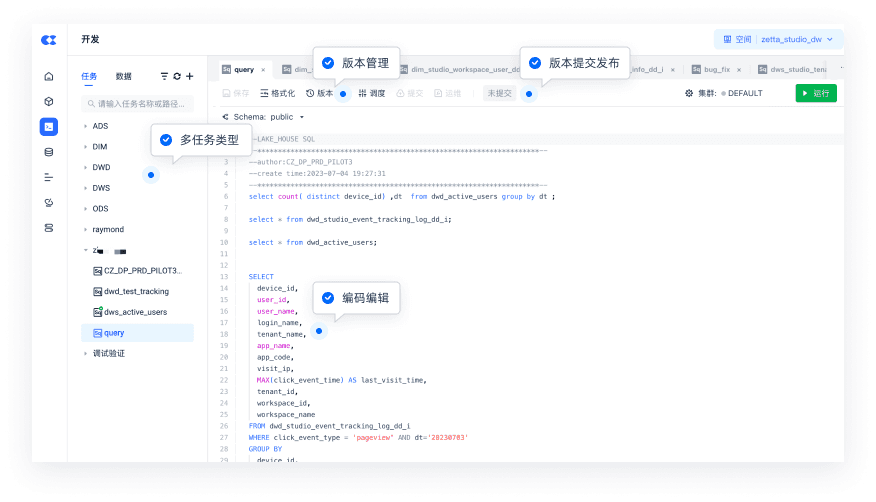Click the task name search field

pos(140,103)
